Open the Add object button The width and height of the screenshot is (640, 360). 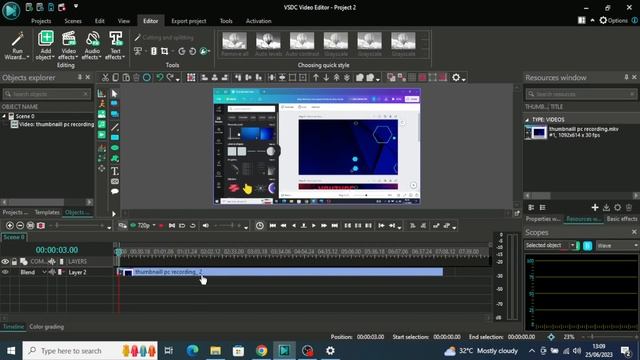pos(45,45)
